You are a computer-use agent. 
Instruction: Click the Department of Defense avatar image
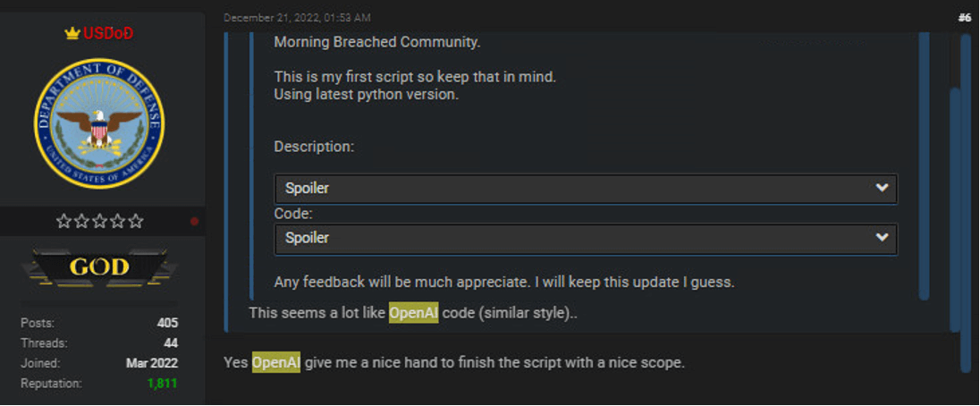[99, 123]
